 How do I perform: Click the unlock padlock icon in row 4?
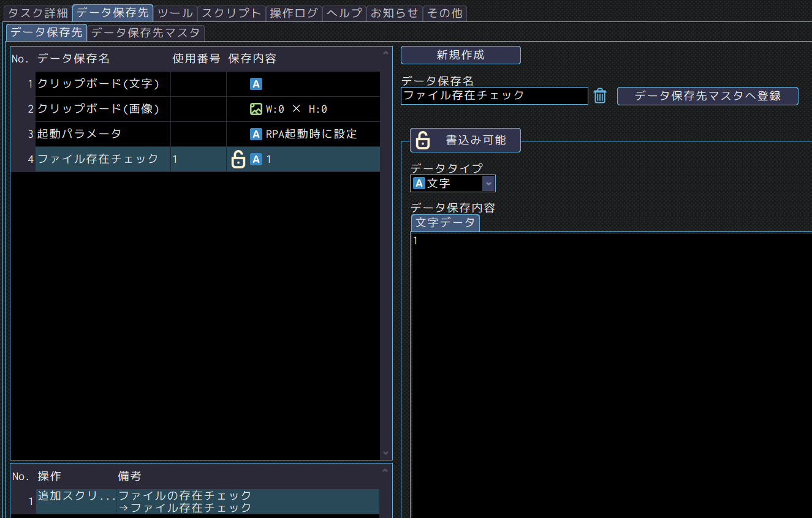tap(238, 159)
